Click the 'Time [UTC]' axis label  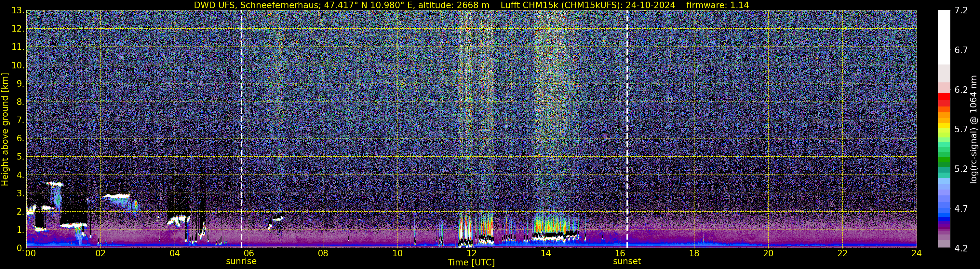(x=471, y=262)
